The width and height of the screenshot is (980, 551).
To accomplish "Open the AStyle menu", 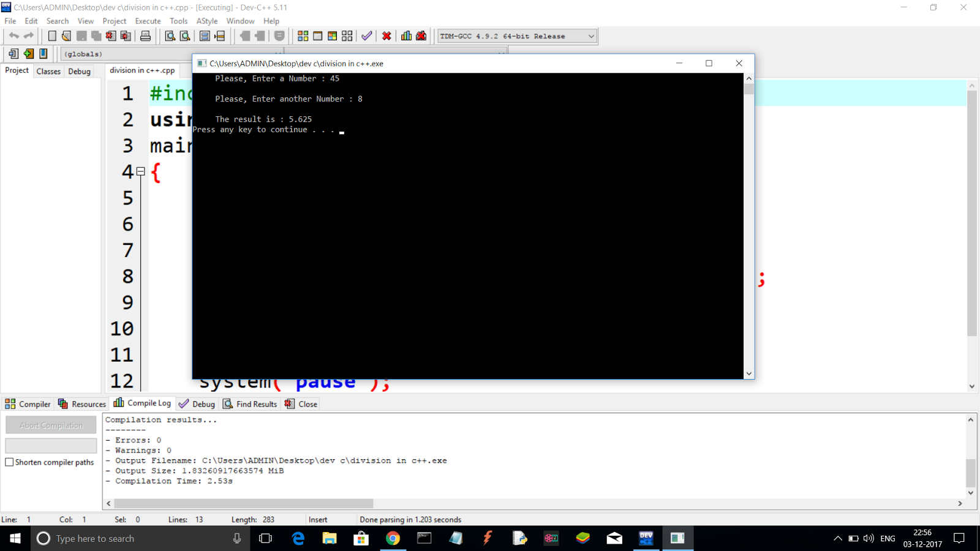I will click(207, 21).
